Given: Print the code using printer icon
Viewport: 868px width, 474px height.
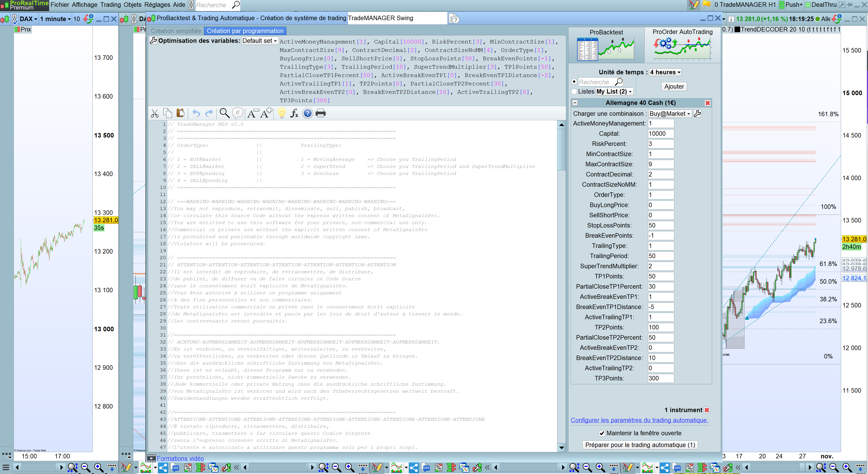Looking at the screenshot, I should [320, 113].
